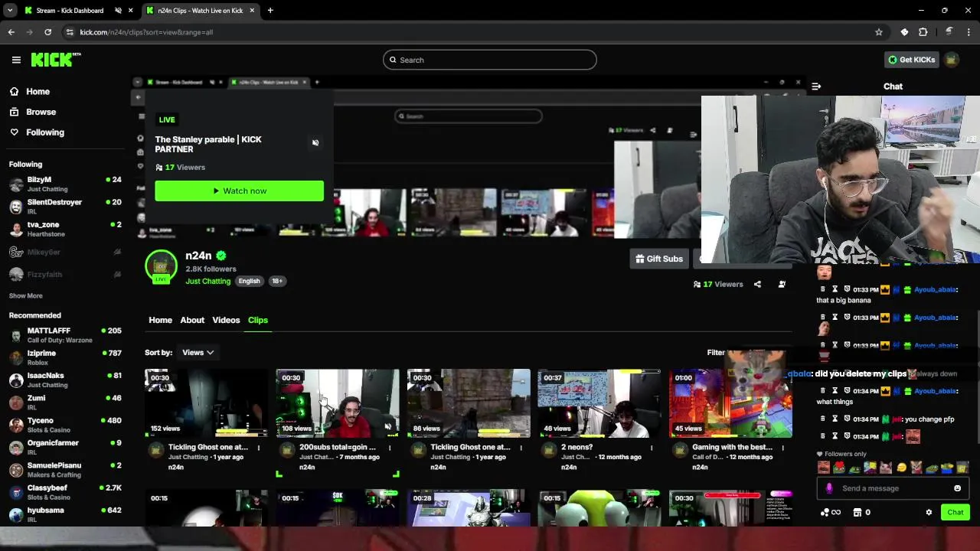Close the n24n Clips browser tab
The image size is (980, 551).
[x=252, y=10]
